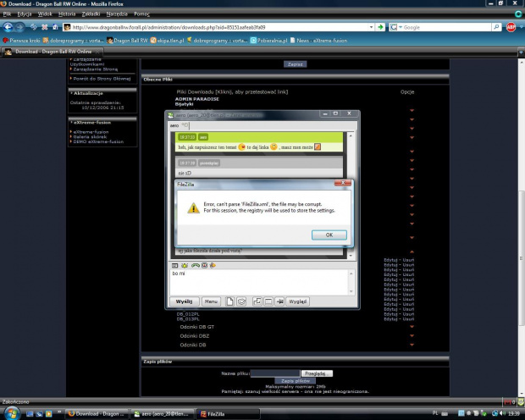Open Zarządzanie Stroną link

[95, 69]
